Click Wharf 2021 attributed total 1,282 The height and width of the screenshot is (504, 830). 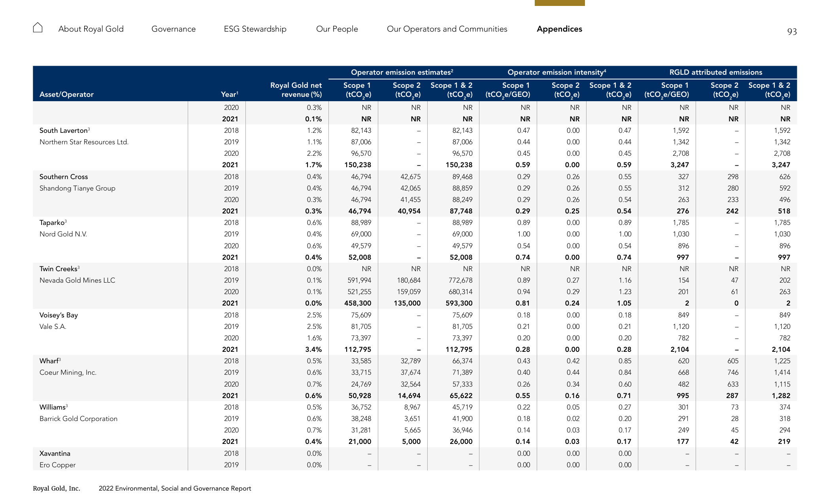[x=781, y=396]
